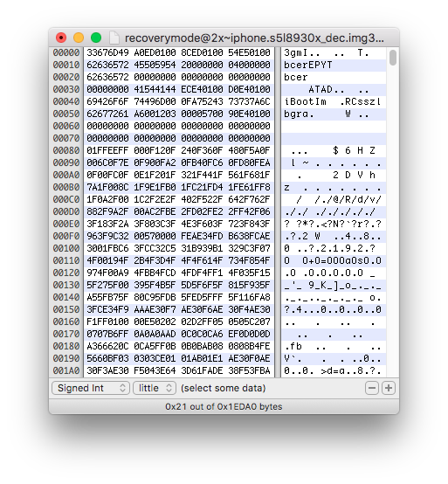448x484 pixels.
Task: Click the window title recoverymode filename
Action: click(x=254, y=38)
